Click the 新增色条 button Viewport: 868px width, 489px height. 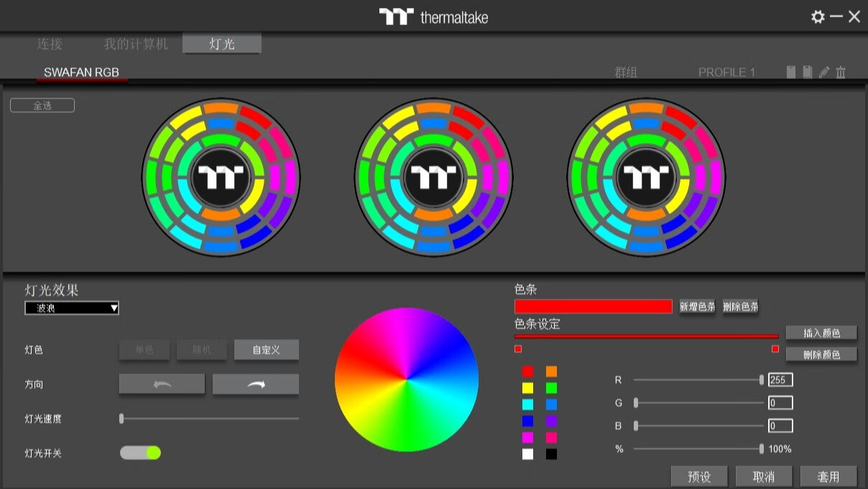click(698, 307)
